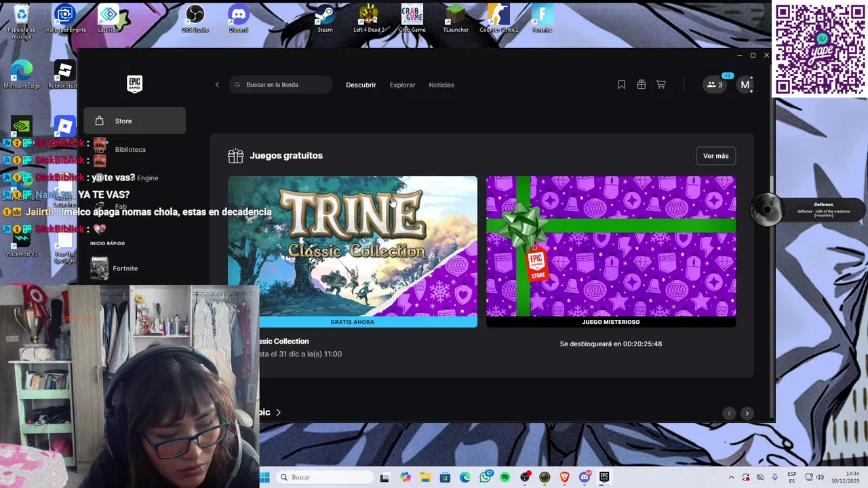Open Steam desktop shortcut
The width and height of the screenshot is (868, 488).
(325, 19)
